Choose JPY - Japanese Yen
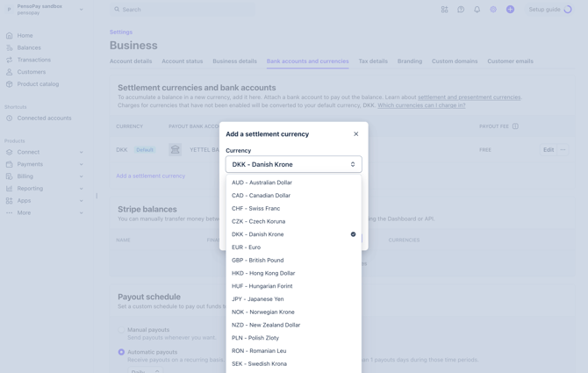This screenshot has height=373, width=588. coord(294,298)
